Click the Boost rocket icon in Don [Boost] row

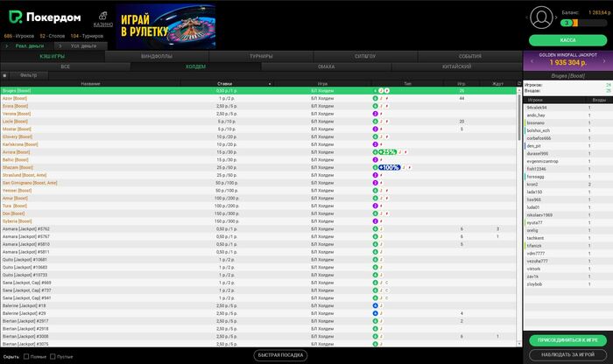(x=387, y=213)
